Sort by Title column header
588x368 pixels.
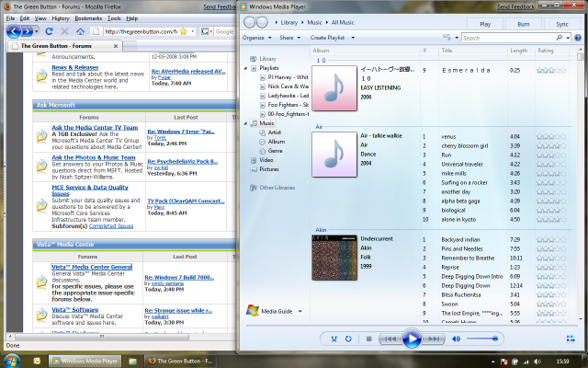coord(447,51)
